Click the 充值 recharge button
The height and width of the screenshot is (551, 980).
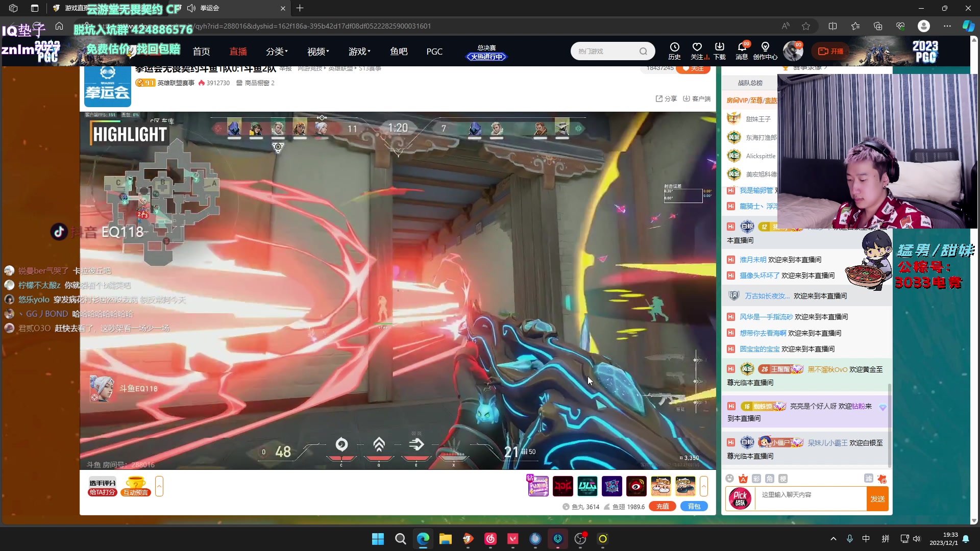pos(663,506)
